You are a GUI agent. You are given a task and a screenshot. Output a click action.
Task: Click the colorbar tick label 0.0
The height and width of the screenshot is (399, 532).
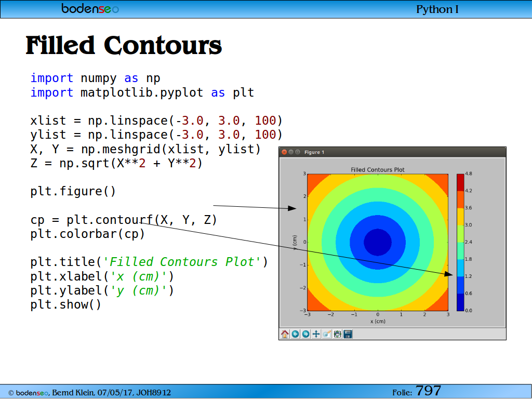tap(469, 310)
